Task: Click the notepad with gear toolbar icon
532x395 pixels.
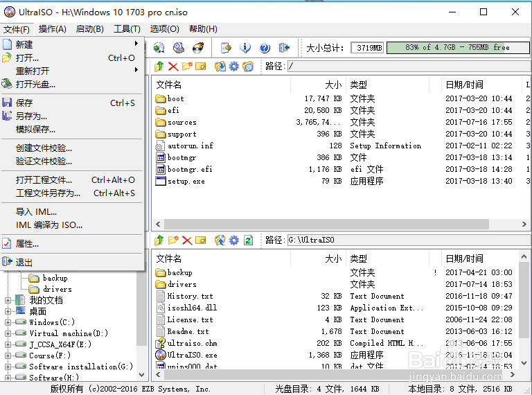Action: pos(226,48)
